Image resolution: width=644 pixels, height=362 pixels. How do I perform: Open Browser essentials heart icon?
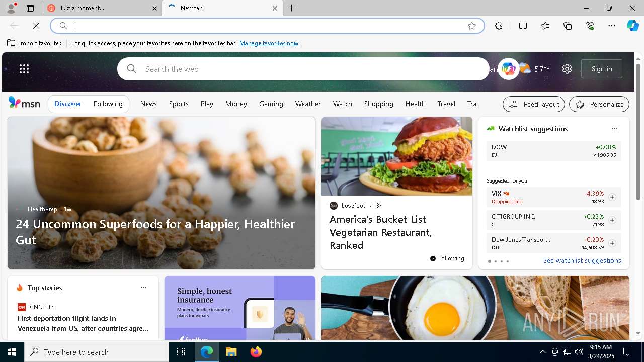click(590, 26)
